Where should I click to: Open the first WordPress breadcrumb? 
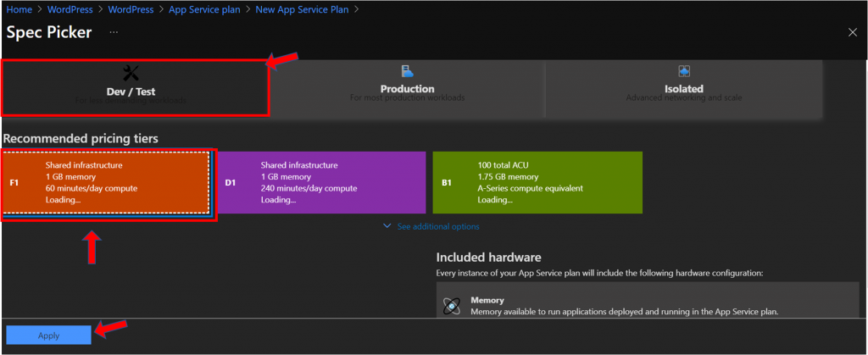click(70, 9)
